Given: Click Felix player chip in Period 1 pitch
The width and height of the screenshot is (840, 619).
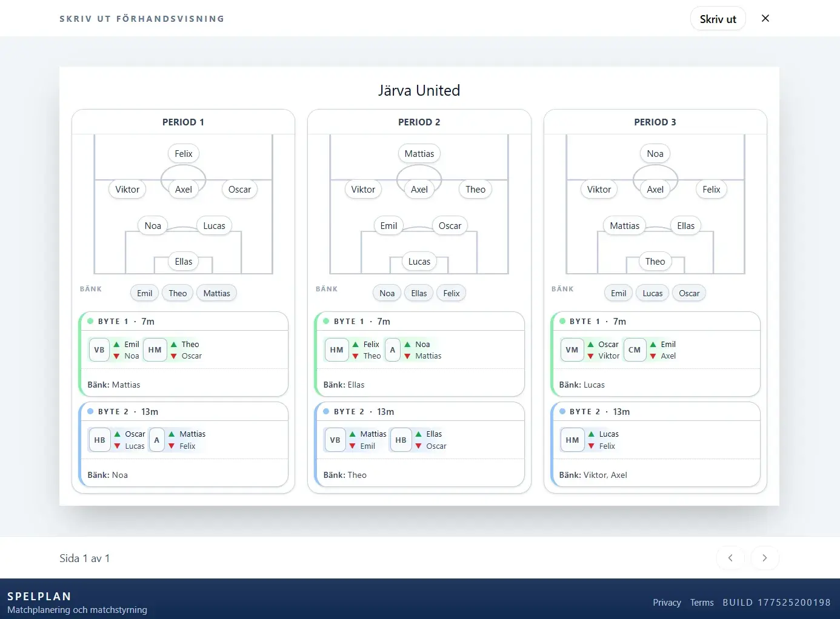Looking at the screenshot, I should click(184, 154).
